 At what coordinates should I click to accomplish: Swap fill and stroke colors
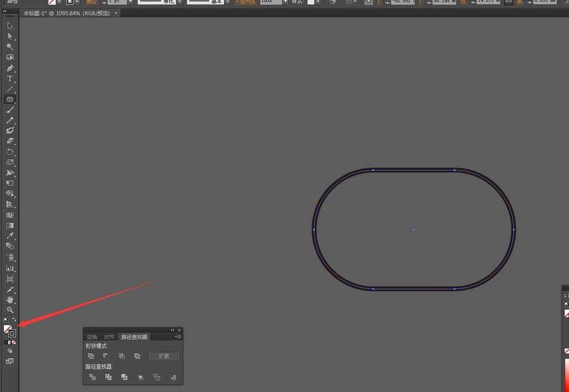14,320
